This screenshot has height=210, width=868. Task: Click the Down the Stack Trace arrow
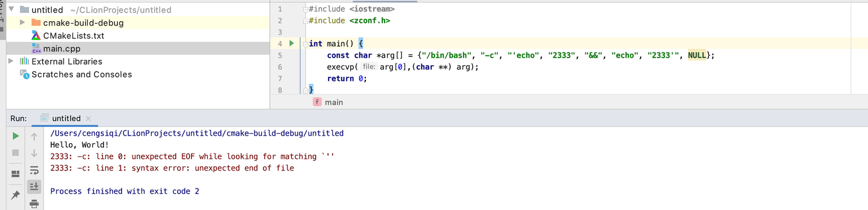click(x=34, y=153)
